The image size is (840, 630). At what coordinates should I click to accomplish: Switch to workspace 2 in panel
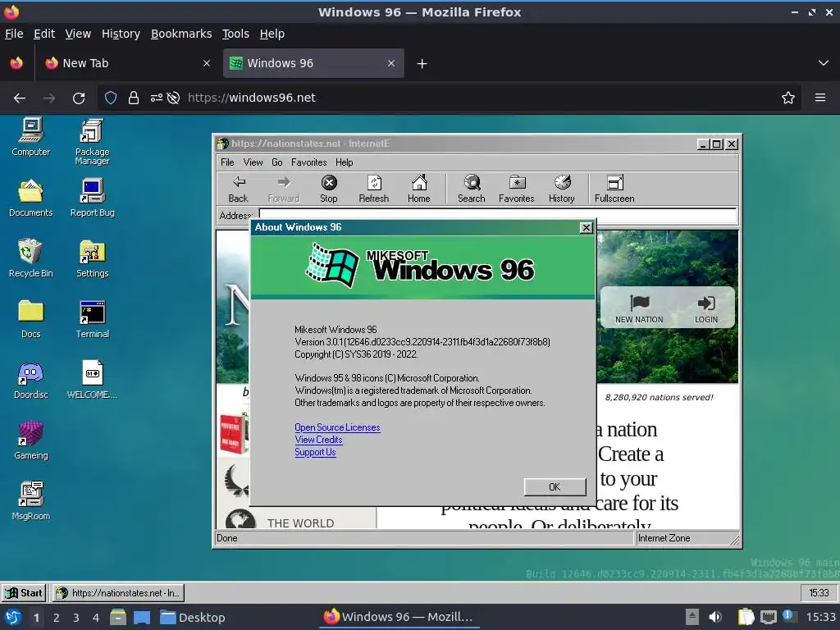click(x=57, y=618)
